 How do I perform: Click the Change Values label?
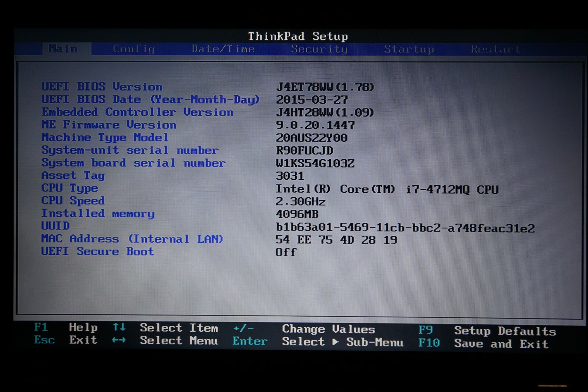pyautogui.click(x=329, y=329)
